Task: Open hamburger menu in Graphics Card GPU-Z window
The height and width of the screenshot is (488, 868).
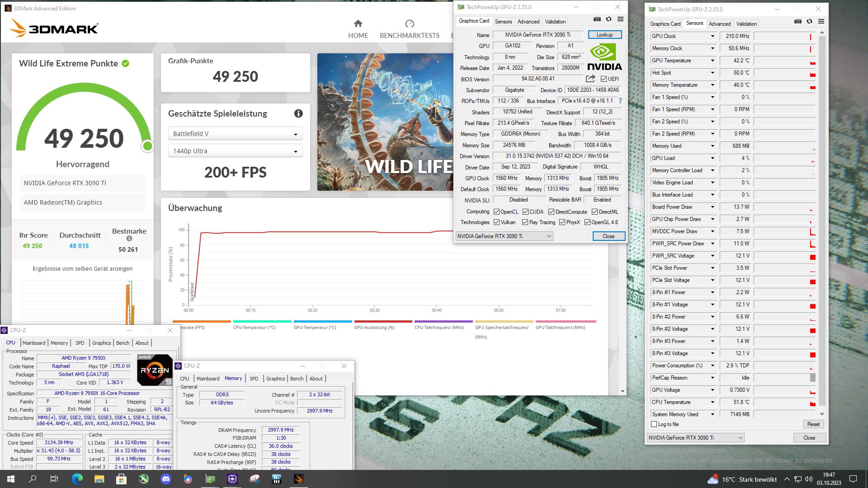Action: pos(620,19)
